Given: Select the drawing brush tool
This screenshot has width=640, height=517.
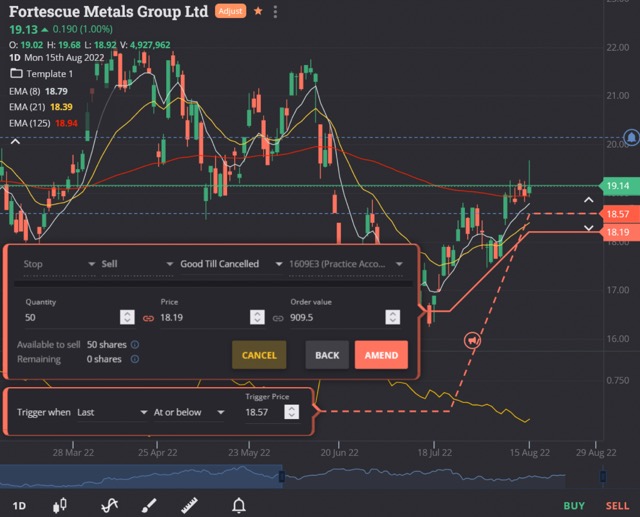Looking at the screenshot, I should [145, 505].
